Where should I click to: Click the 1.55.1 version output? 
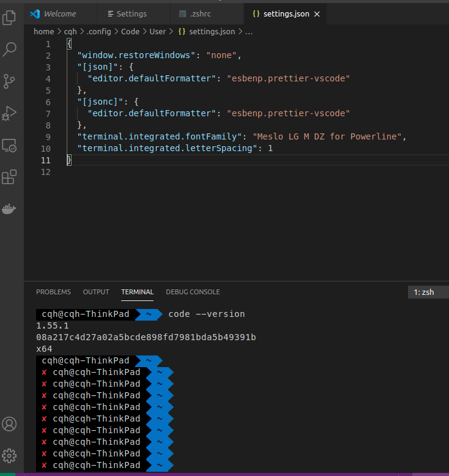53,325
